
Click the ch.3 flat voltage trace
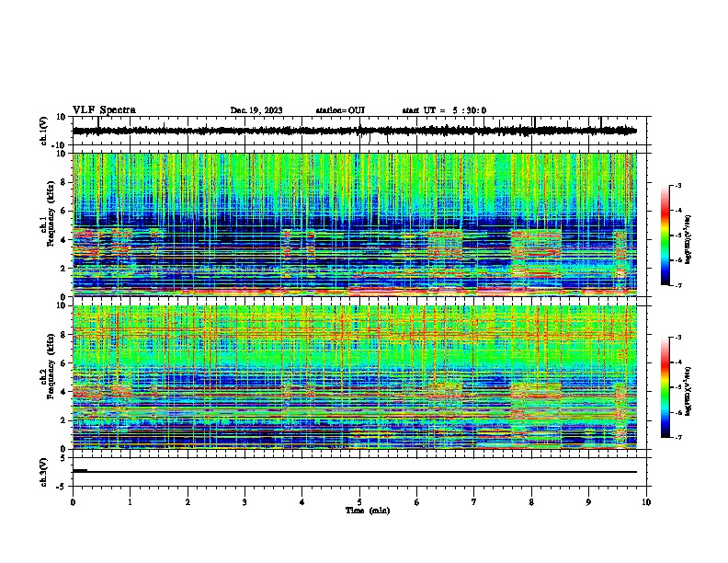355,472
